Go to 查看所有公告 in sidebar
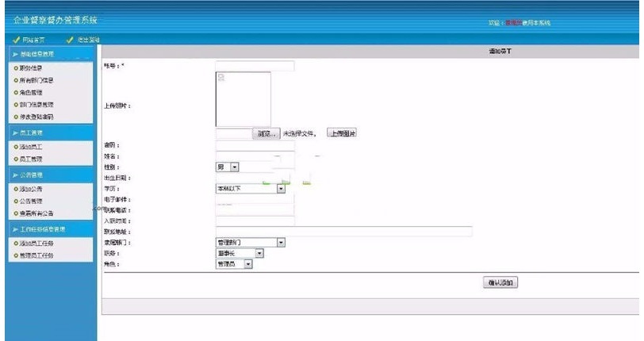The image size is (644, 341). coord(36,213)
